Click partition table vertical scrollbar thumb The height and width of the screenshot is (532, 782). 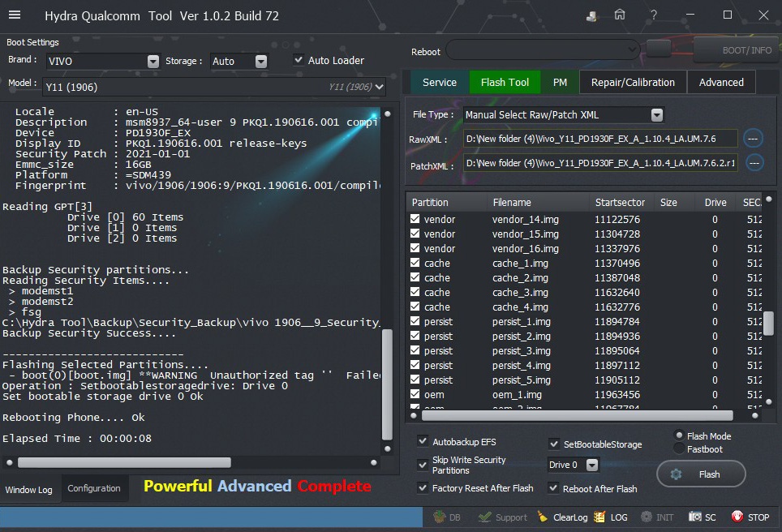pos(768,324)
